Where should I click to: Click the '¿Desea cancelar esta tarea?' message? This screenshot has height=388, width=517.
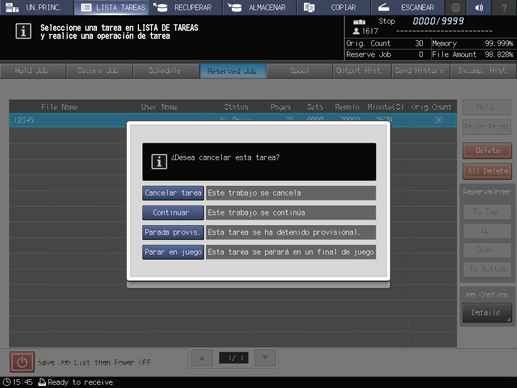tap(226, 157)
